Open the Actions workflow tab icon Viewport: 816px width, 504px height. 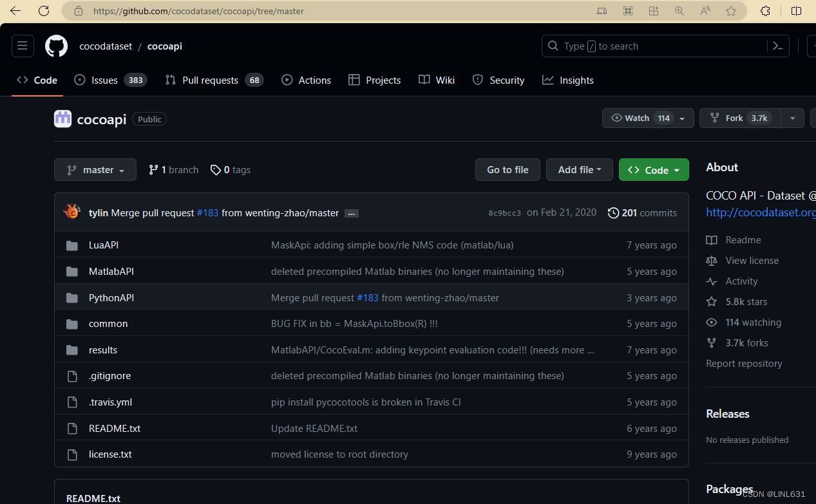pos(287,80)
